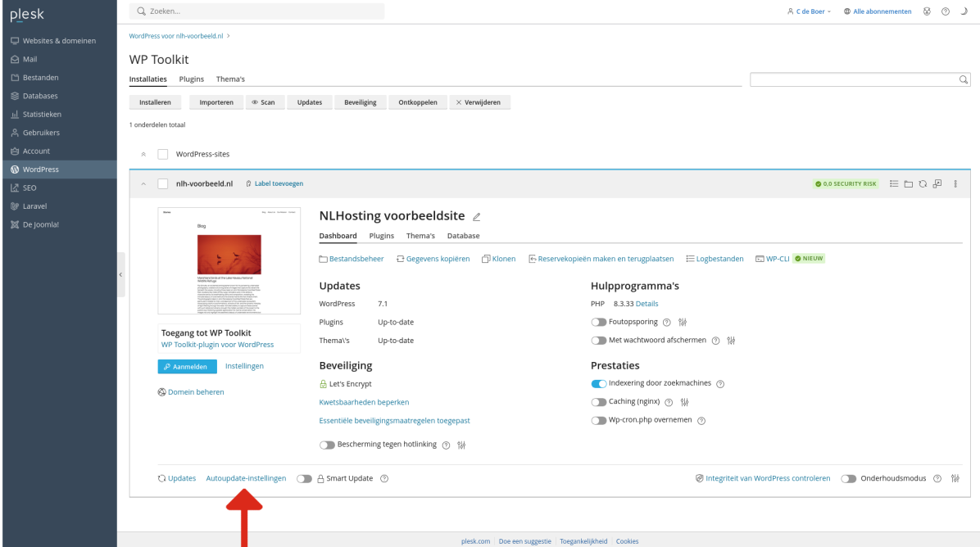Open settings sliders next to Bescherming tegen hotlinking
This screenshot has height=547, width=980.
click(x=461, y=445)
